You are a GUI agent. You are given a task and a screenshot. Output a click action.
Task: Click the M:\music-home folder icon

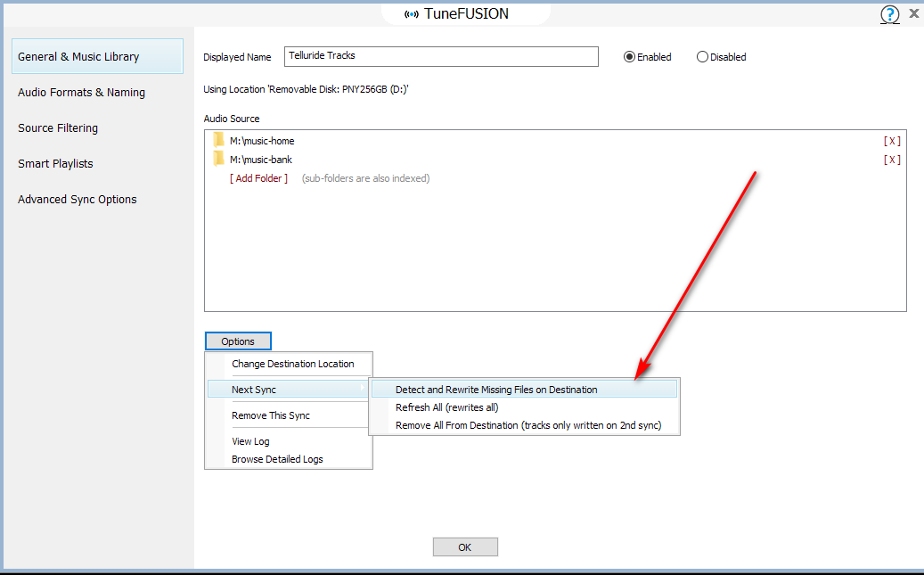(218, 140)
